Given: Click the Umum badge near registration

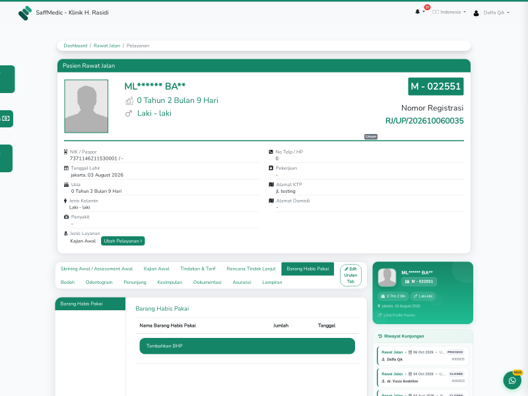Looking at the screenshot, I should 371,137.
